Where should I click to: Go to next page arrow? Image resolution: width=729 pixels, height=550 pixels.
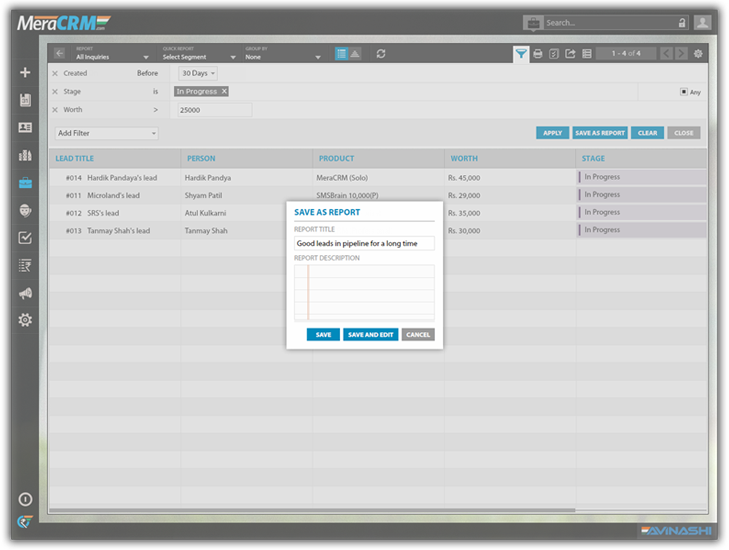coord(681,53)
